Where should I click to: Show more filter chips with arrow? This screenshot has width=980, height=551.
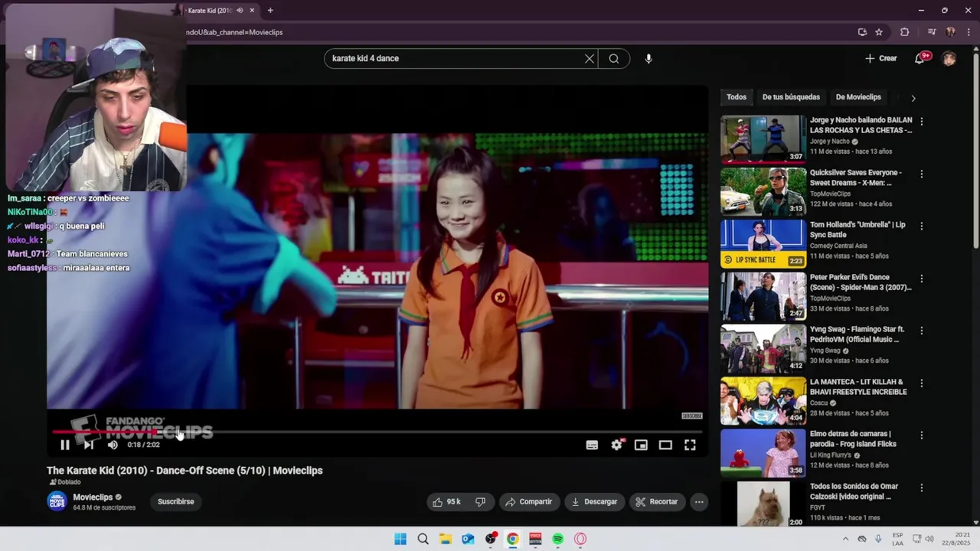tap(913, 98)
